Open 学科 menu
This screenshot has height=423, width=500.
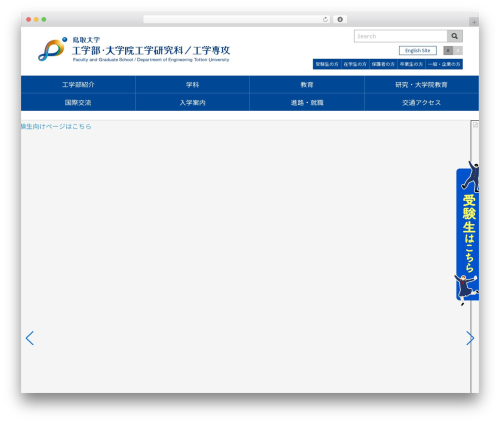[192, 85]
